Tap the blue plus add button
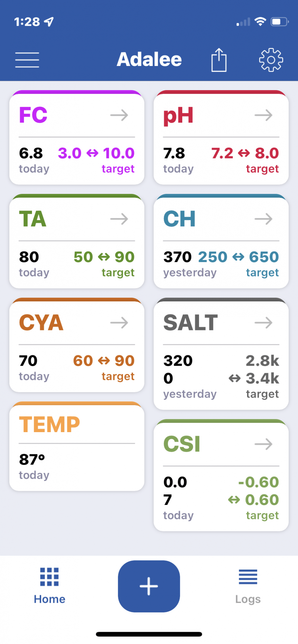 coord(149,586)
